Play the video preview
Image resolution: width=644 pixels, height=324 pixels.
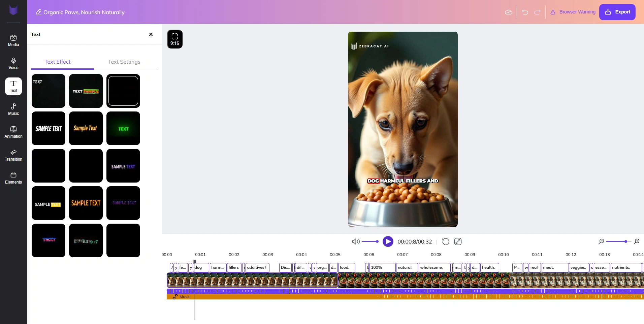(388, 241)
